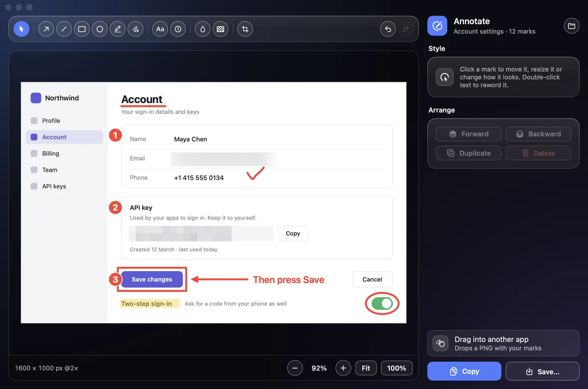Viewport: 588px width, 389px height.
Task: Click the Cancel button in the screenshot
Action: 373,279
